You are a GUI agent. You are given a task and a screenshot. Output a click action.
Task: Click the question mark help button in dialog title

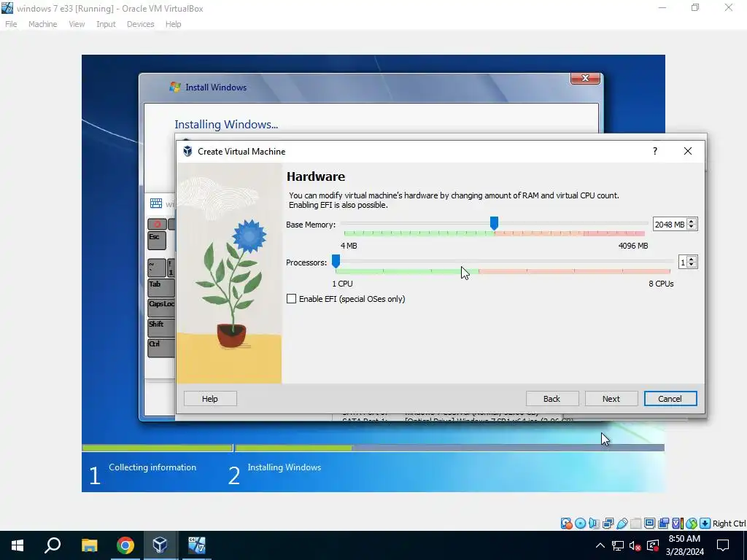pos(655,151)
